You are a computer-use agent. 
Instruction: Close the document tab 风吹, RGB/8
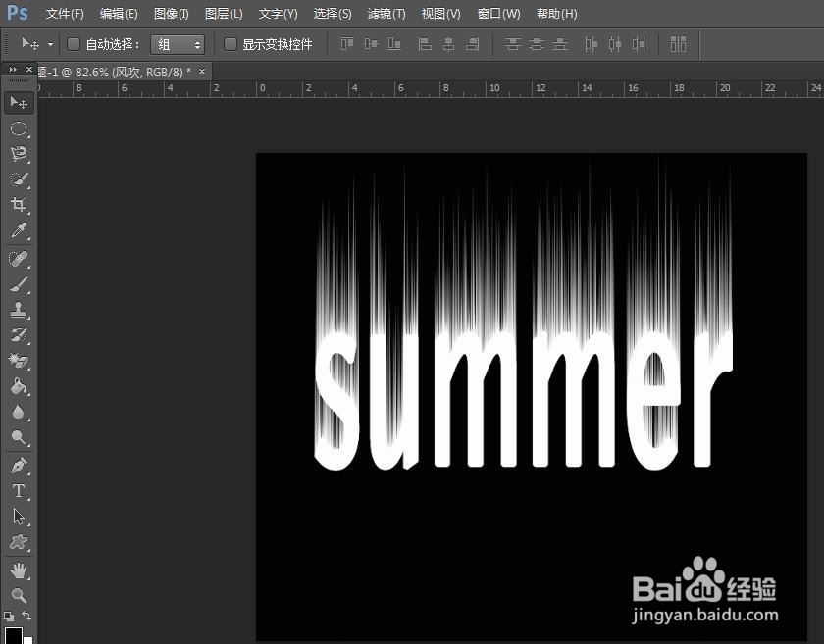click(x=202, y=71)
